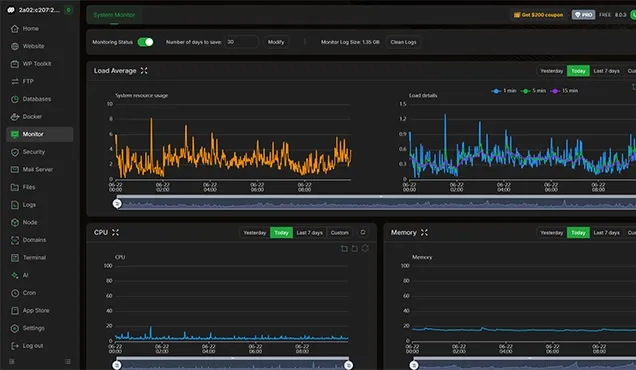Image resolution: width=636 pixels, height=370 pixels.
Task: Open the FTP section
Action: [39, 82]
